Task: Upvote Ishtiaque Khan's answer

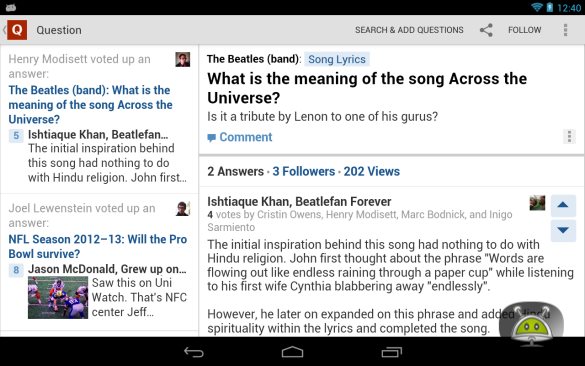Action: 563,205
